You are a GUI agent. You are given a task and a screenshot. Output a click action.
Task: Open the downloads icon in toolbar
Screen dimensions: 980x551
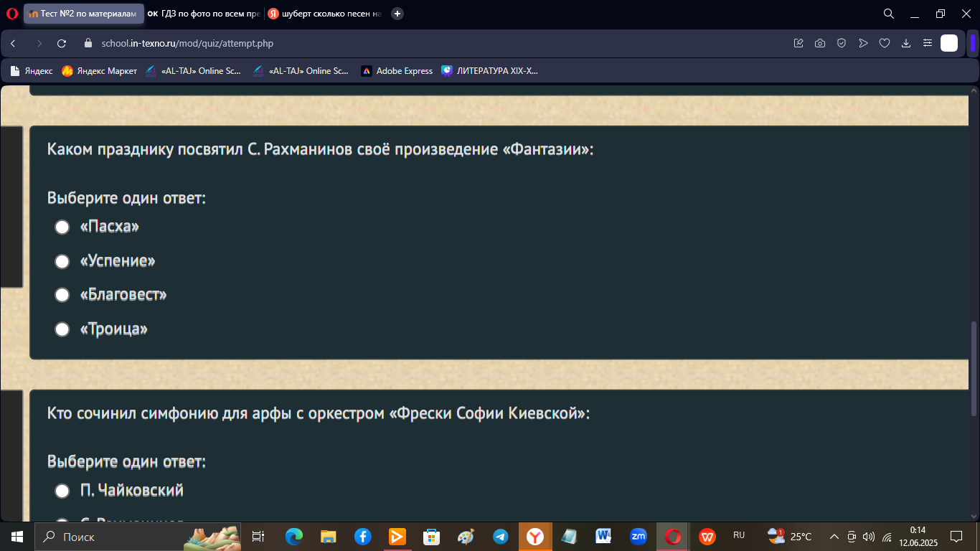click(906, 44)
